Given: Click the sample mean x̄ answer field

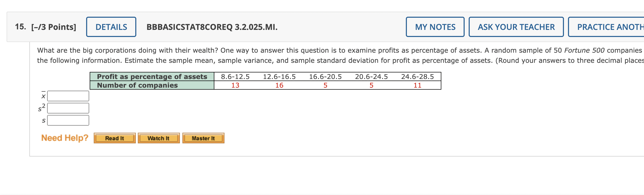Looking at the screenshot, I should pos(68,96).
